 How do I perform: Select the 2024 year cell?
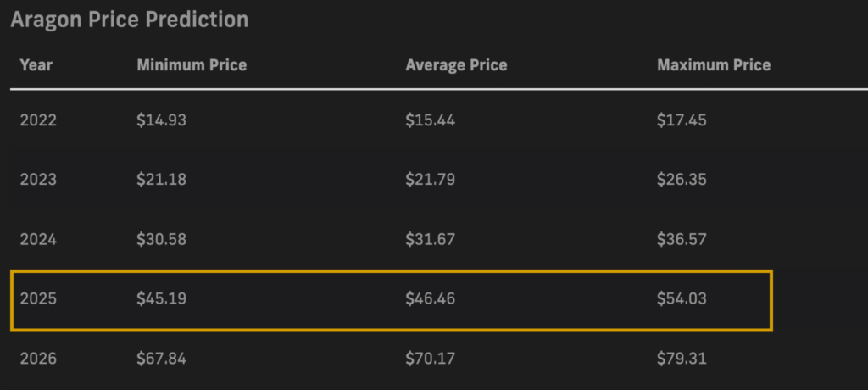coord(38,239)
